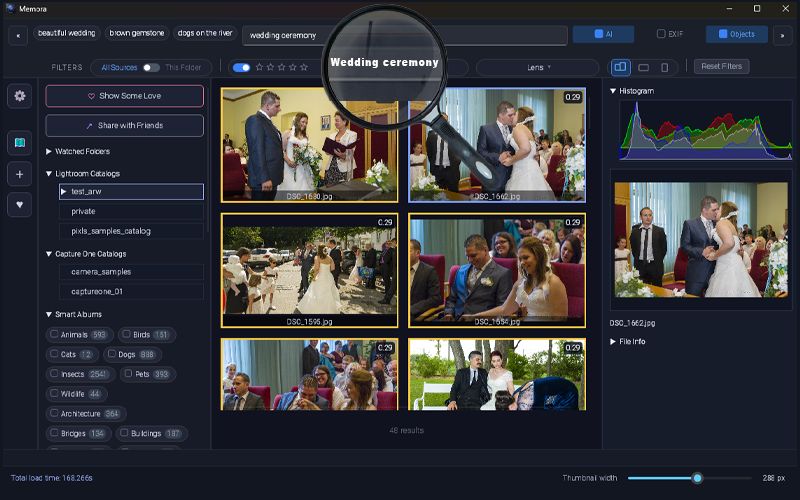Open favorites with the heart icon

[20, 204]
